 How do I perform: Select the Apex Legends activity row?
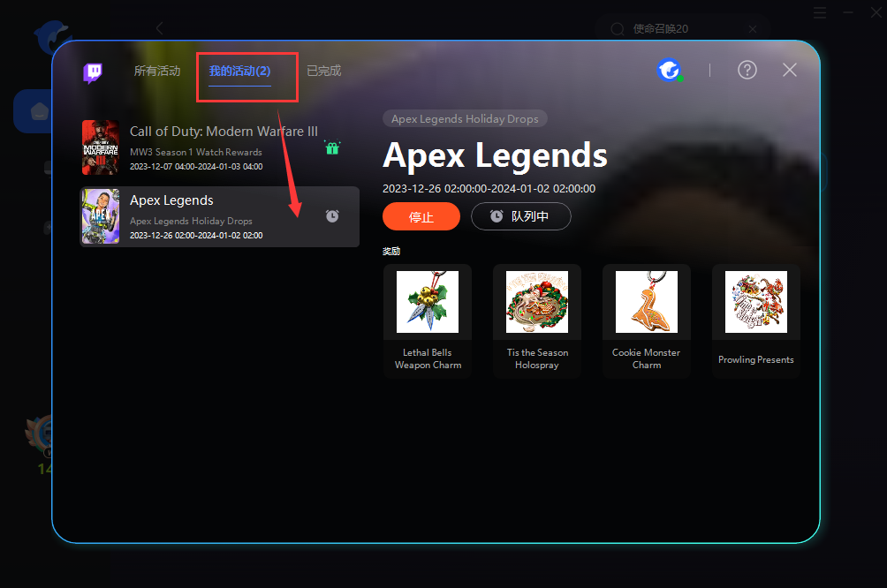point(219,216)
